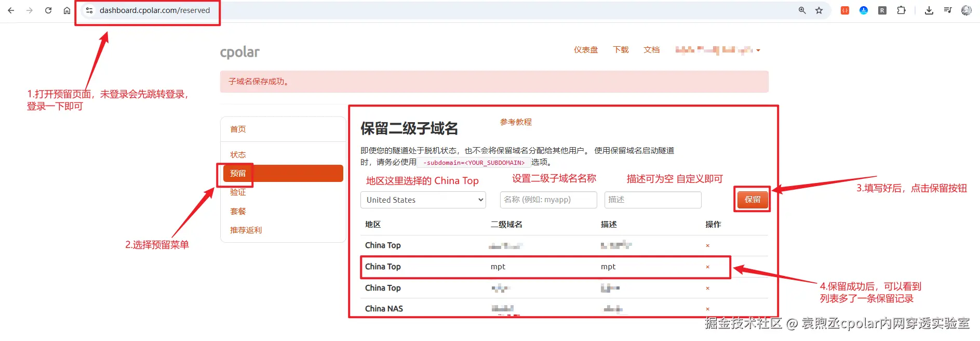Expand the region dropdown showing United States
The height and width of the screenshot is (341, 980).
coord(423,200)
